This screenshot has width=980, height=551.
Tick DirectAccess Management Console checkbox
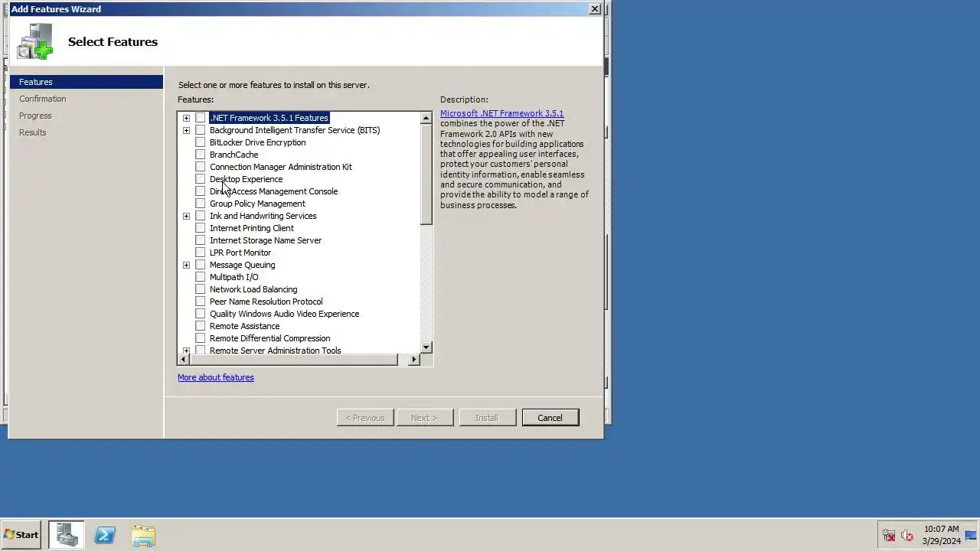click(x=201, y=191)
